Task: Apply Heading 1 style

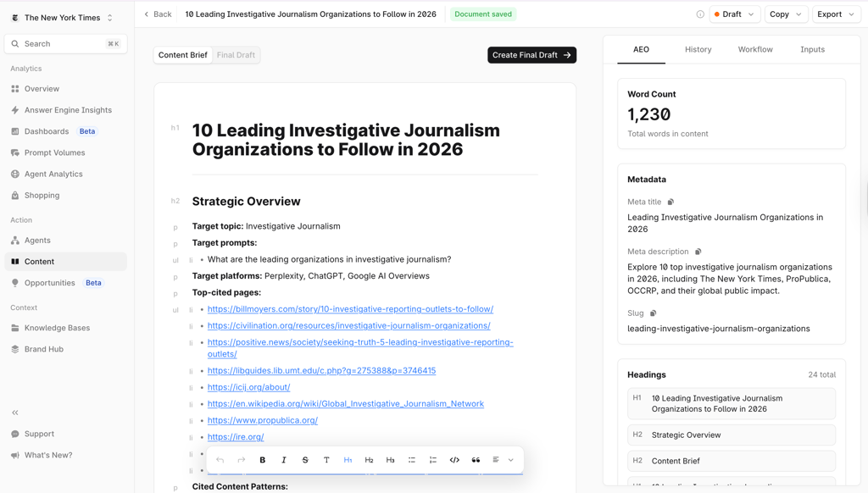Action: pyautogui.click(x=348, y=460)
